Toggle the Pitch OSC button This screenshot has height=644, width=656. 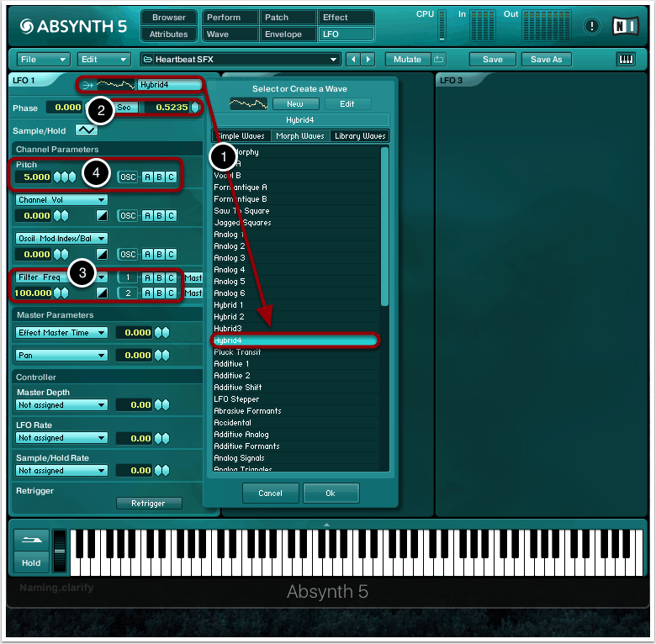(x=128, y=177)
